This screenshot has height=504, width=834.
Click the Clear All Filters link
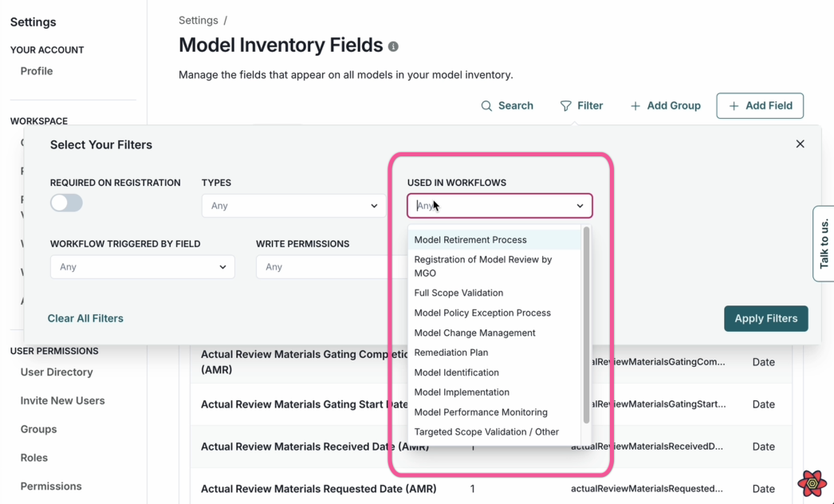(x=85, y=318)
